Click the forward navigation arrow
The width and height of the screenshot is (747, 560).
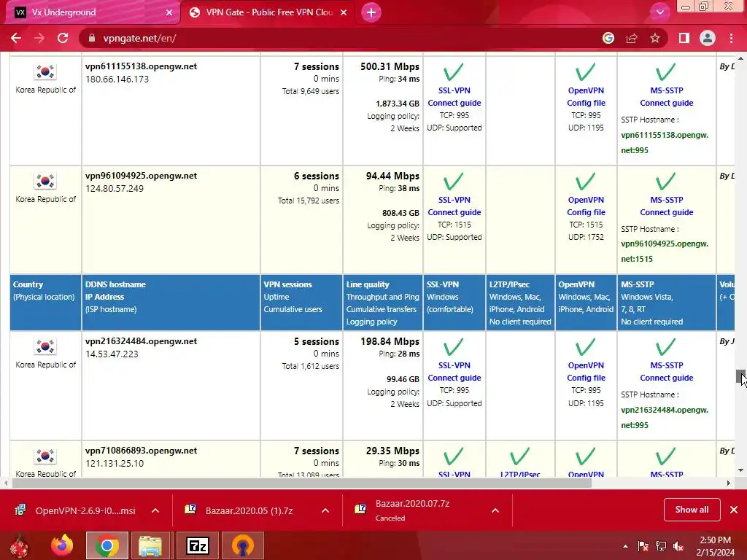tap(39, 38)
